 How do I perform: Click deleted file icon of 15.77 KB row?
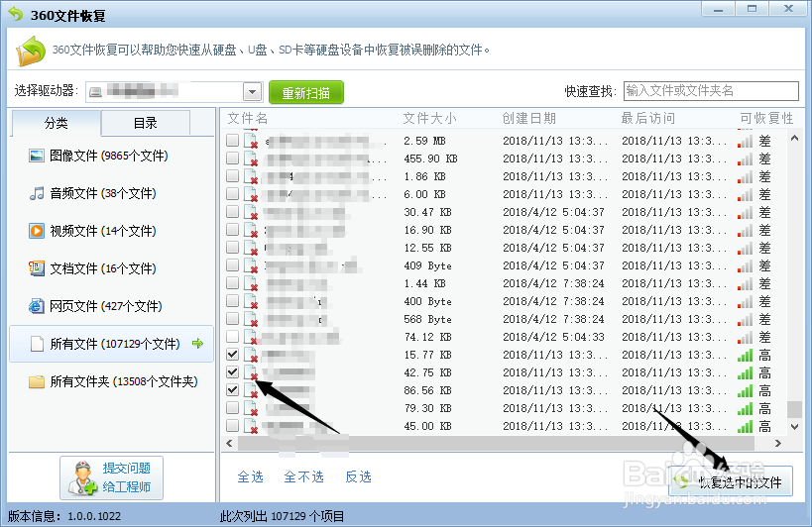[251, 355]
